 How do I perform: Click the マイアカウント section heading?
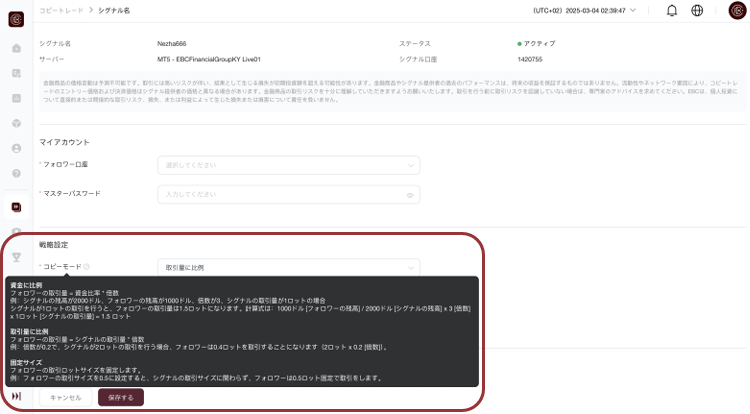pyautogui.click(x=64, y=142)
